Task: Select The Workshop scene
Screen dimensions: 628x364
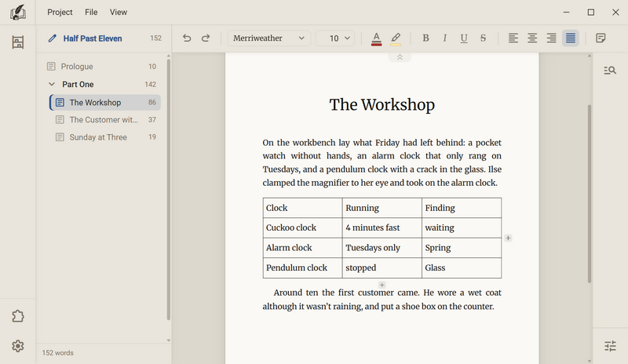Action: click(x=105, y=103)
